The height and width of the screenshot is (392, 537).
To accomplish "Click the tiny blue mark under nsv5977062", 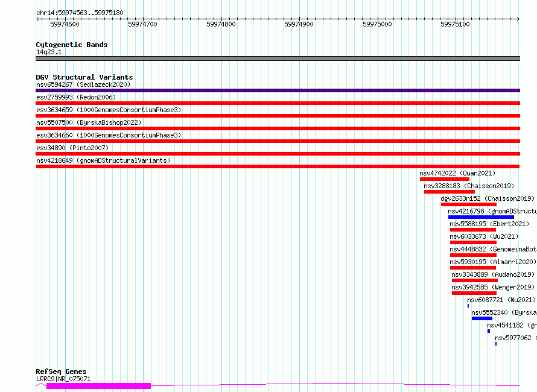I will (496, 344).
